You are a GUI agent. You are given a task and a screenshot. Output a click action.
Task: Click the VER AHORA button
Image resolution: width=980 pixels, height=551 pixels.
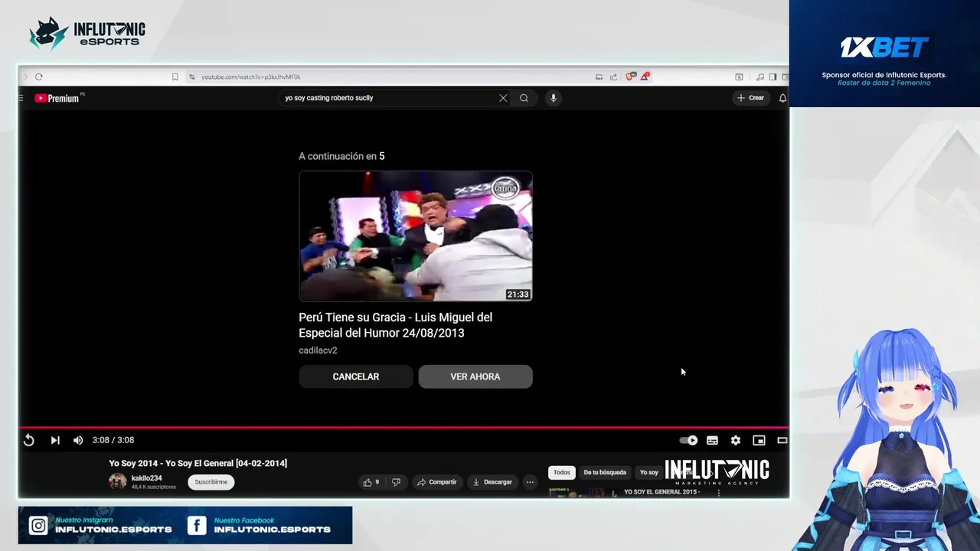(x=475, y=377)
